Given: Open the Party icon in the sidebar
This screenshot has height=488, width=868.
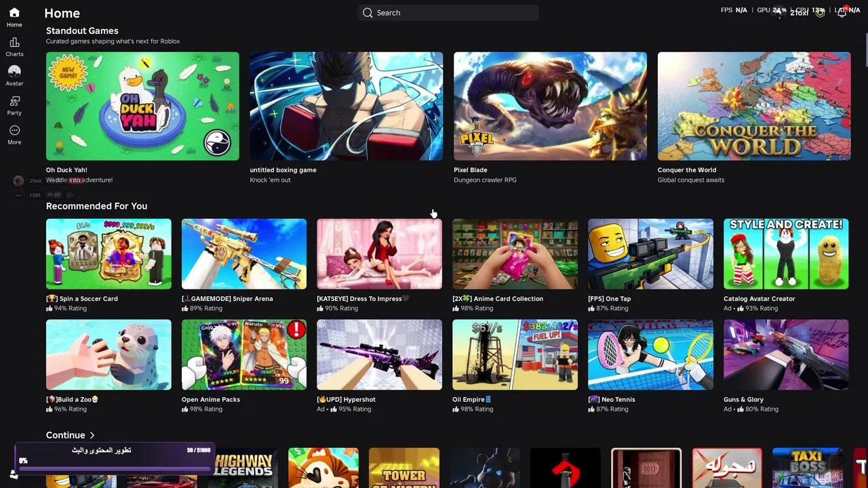Looking at the screenshot, I should coord(14,101).
